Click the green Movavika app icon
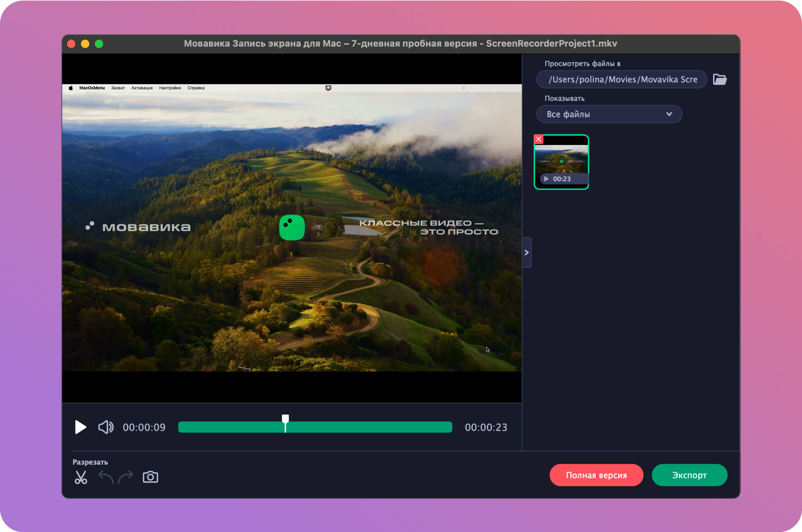 click(x=292, y=228)
